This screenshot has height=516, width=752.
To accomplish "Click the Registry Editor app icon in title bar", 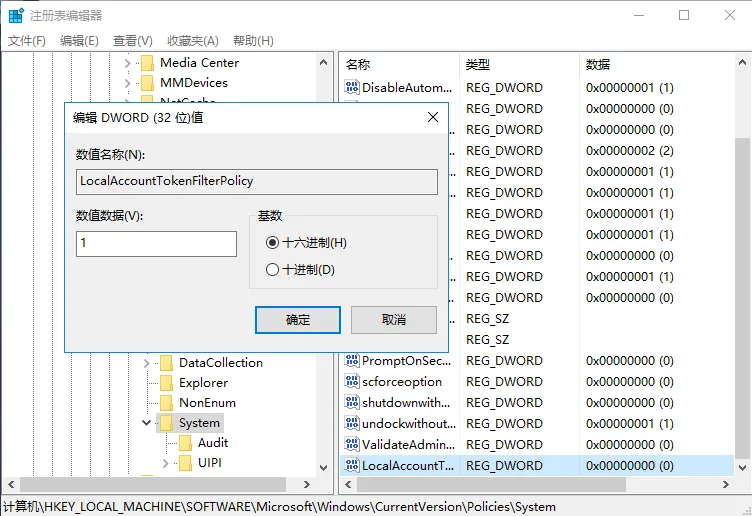I will 16,15.
